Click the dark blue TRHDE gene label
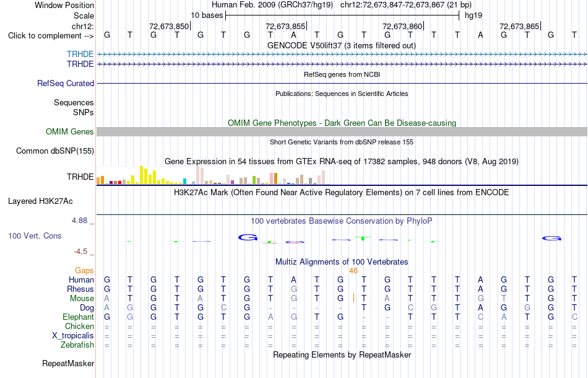588x378 pixels. click(80, 64)
